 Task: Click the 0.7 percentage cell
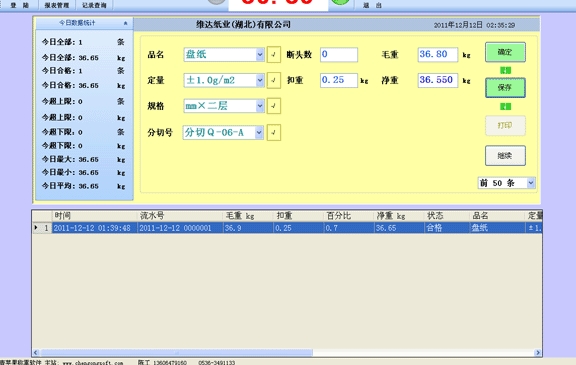click(x=349, y=228)
